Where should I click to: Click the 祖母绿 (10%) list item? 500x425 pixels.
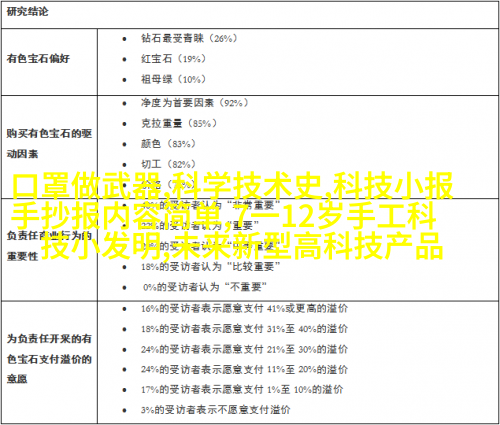173,79
